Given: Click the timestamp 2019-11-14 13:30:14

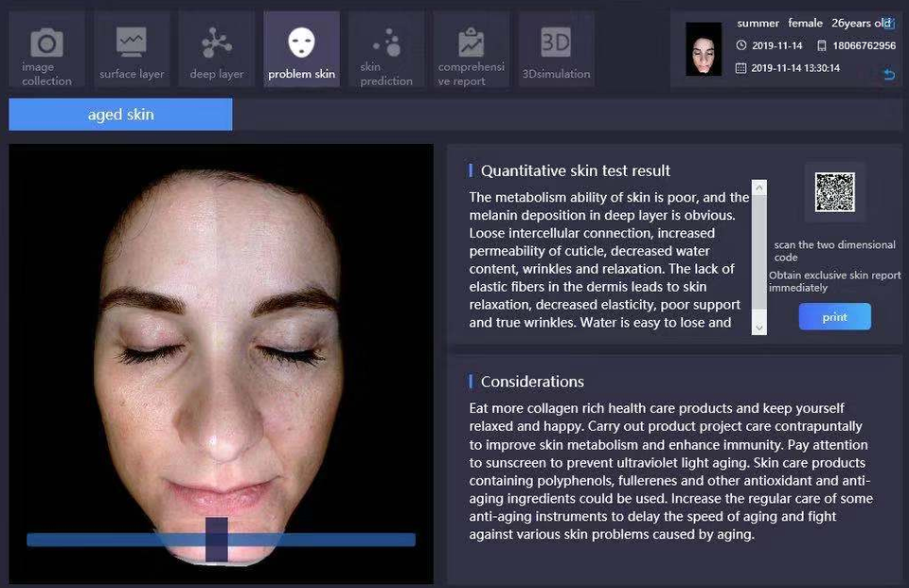Looking at the screenshot, I should [x=795, y=68].
